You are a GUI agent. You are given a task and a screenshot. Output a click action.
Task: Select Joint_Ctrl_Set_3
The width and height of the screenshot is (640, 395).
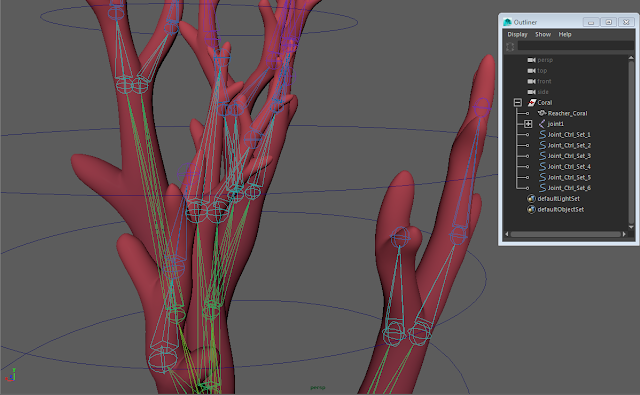pos(569,156)
